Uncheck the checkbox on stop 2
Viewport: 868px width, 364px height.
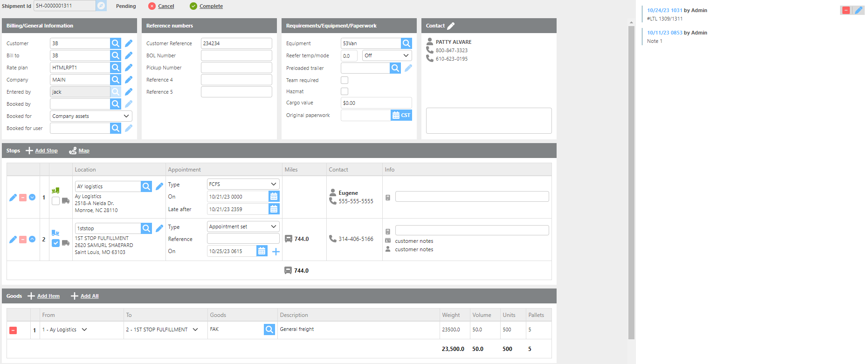tap(55, 243)
